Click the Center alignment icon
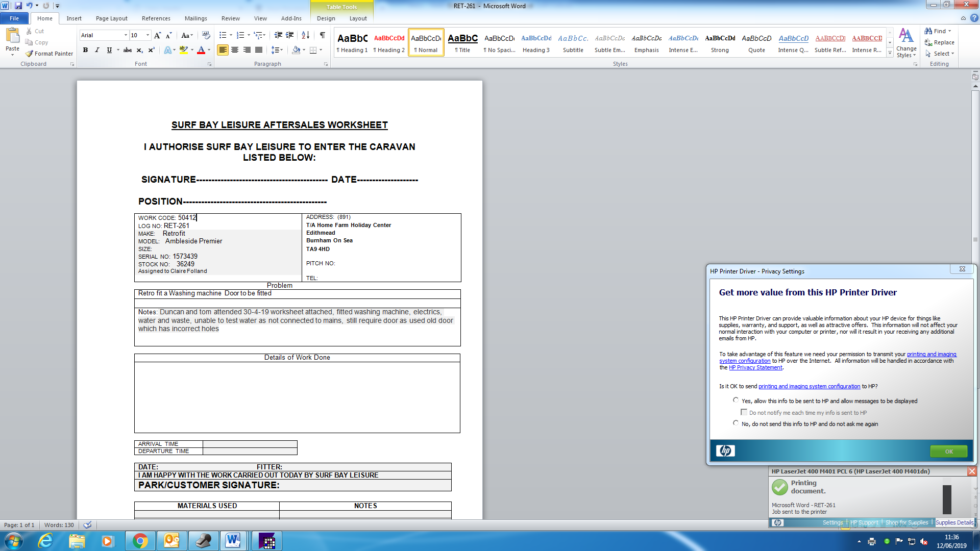Screen dimensions: 980x551 pyautogui.click(x=235, y=50)
